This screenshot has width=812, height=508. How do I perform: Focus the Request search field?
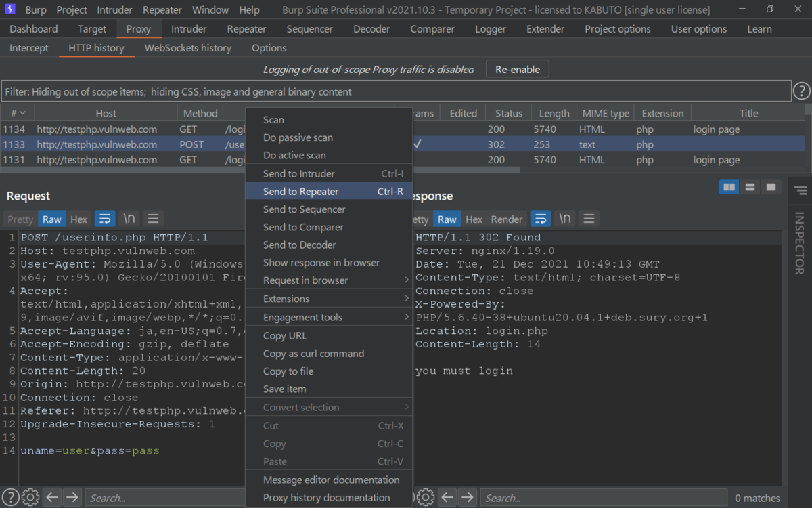pos(164,498)
